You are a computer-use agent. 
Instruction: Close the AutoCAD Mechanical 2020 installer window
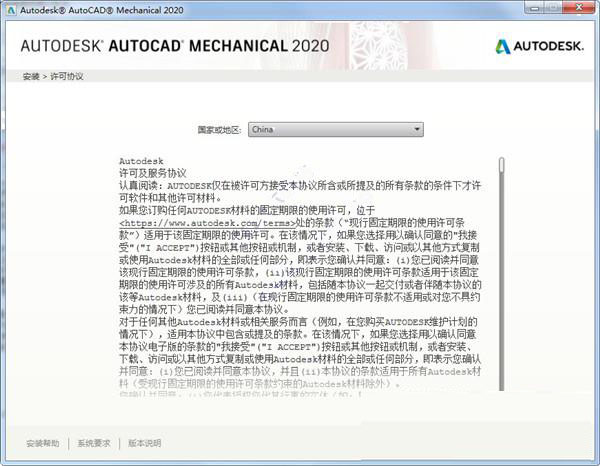pos(579,7)
